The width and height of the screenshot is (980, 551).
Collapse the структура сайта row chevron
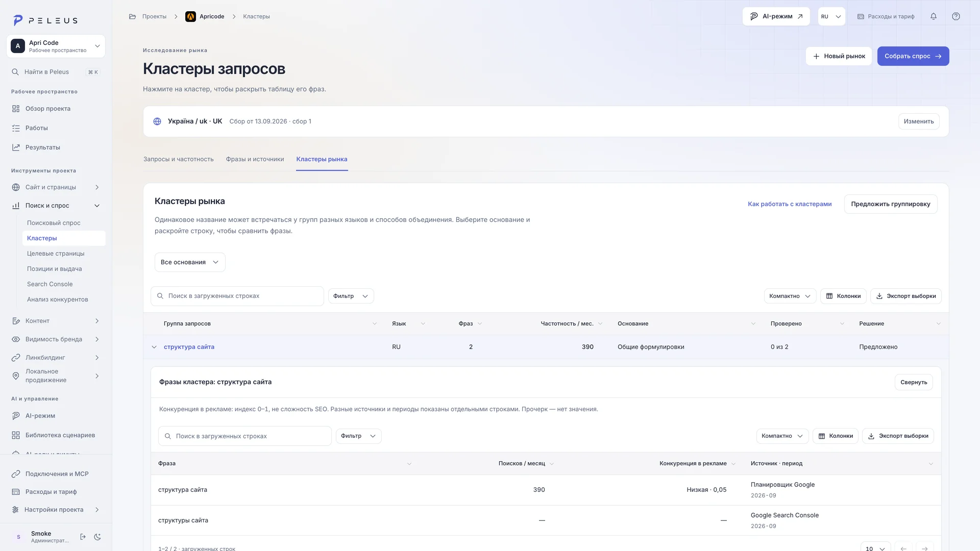point(154,347)
